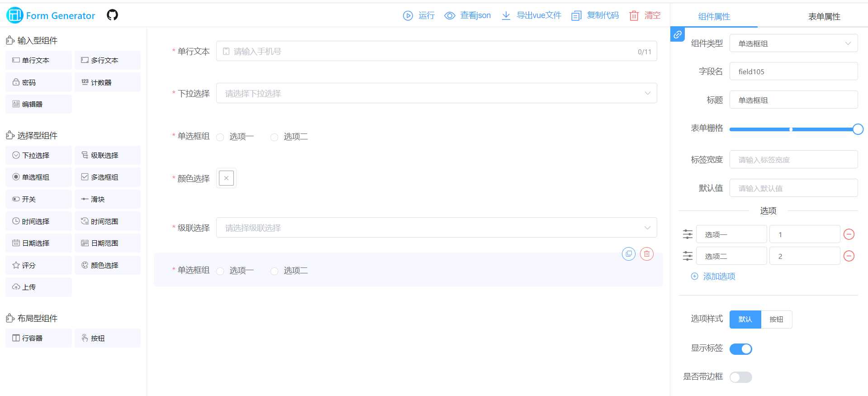
Task: Click 复制代码 copy code button
Action: click(x=595, y=15)
